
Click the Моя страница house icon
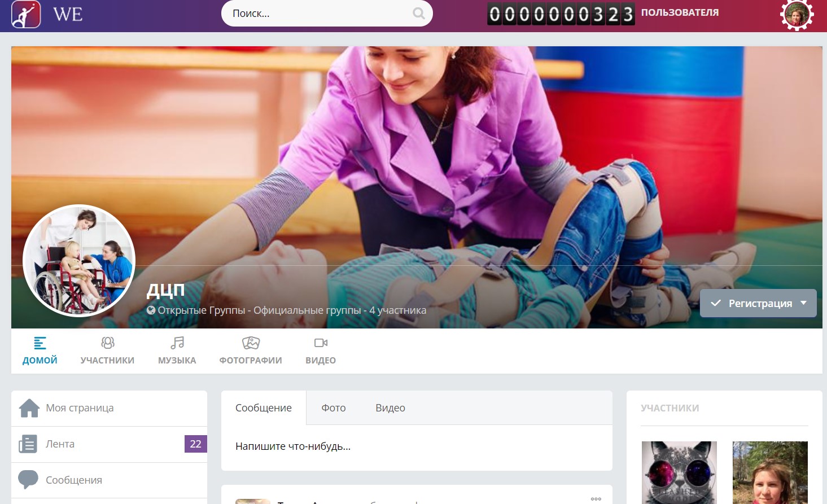click(29, 408)
